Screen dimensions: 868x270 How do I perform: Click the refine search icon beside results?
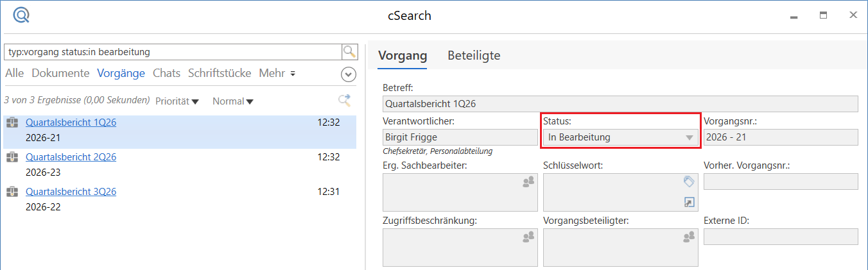click(x=345, y=100)
